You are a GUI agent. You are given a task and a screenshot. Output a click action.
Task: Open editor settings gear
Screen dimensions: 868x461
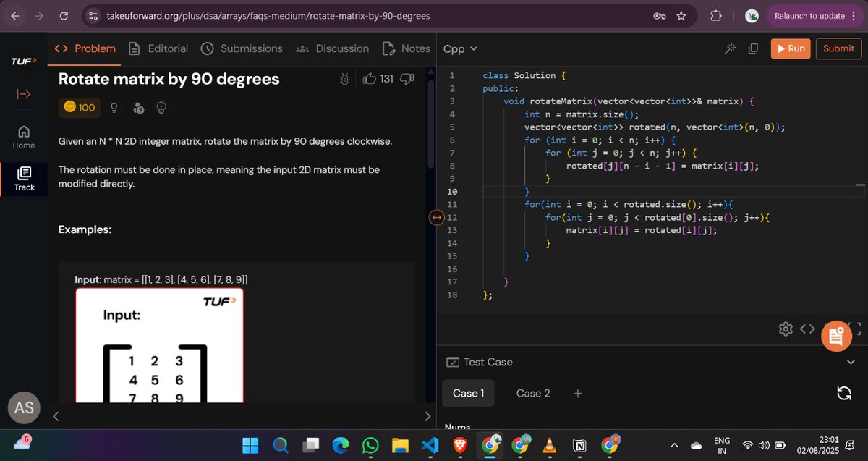[x=786, y=329]
